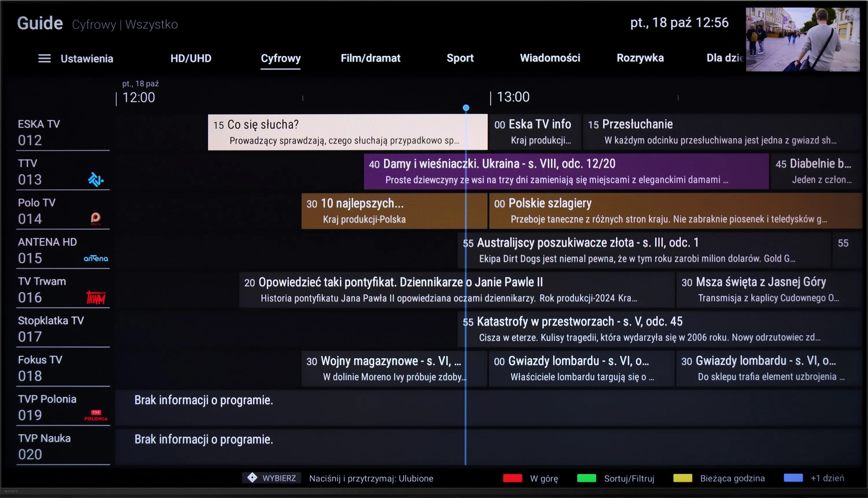Click the Antena HD channel logo
The width and height of the screenshot is (868, 498).
coord(96,259)
